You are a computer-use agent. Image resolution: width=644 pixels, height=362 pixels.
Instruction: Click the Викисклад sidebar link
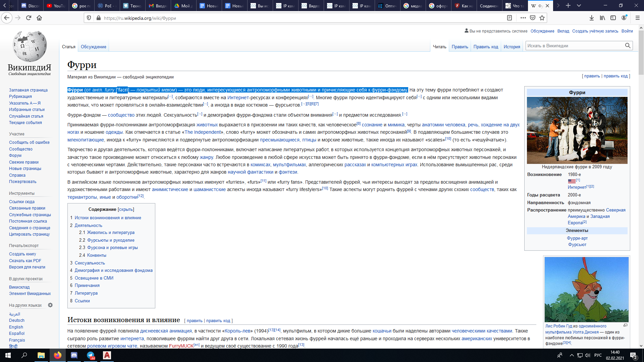click(19, 287)
